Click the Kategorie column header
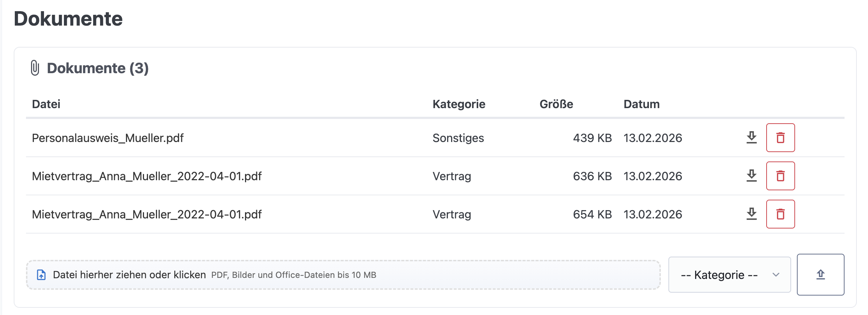Image resolution: width=868 pixels, height=315 pixels. point(459,104)
